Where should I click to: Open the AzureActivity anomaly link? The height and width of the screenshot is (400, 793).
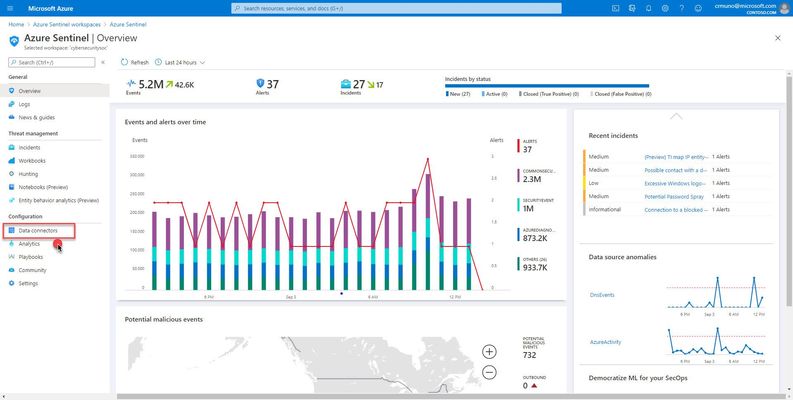coord(606,342)
